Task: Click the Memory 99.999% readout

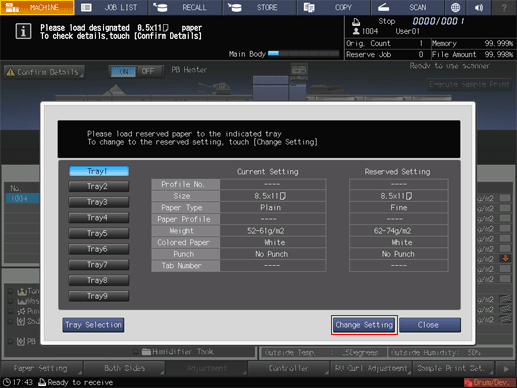Action: pyautogui.click(x=473, y=43)
